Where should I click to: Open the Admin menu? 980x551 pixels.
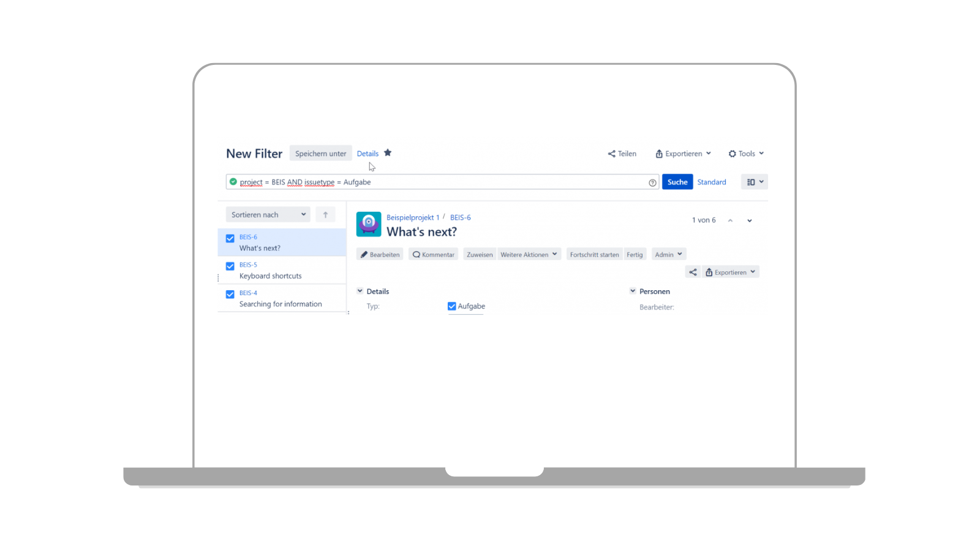[x=668, y=254]
